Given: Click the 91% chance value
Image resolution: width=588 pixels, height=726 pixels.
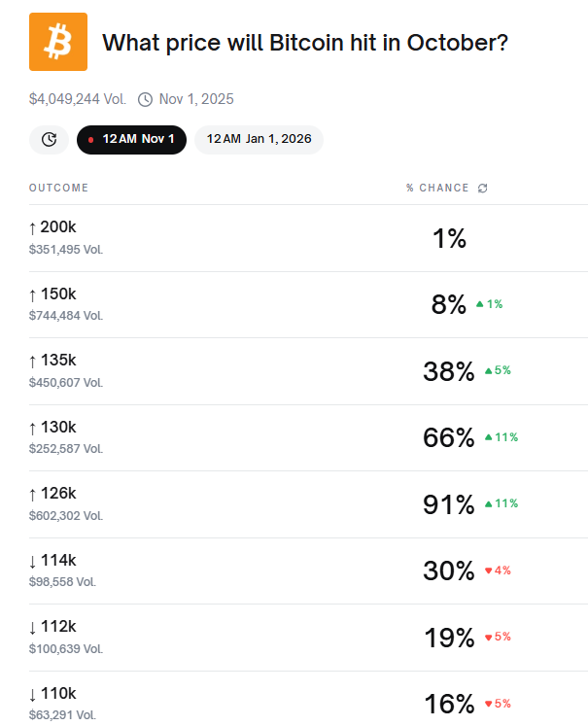Looking at the screenshot, I should tap(448, 504).
